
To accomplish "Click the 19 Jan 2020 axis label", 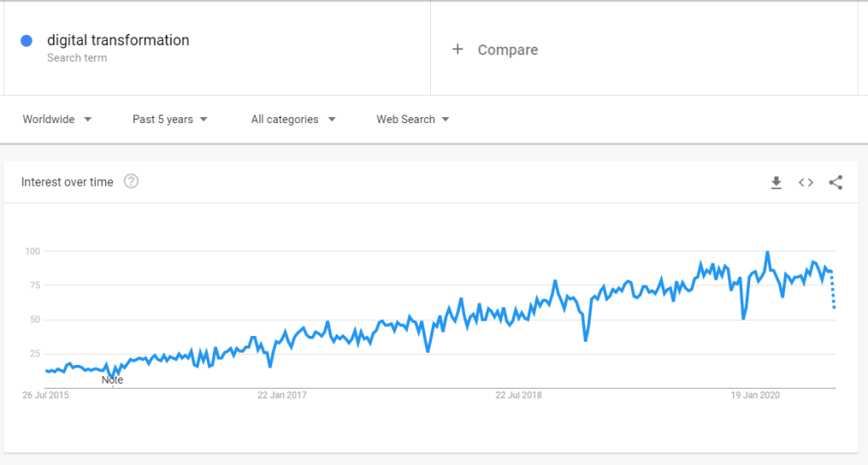I will (755, 395).
